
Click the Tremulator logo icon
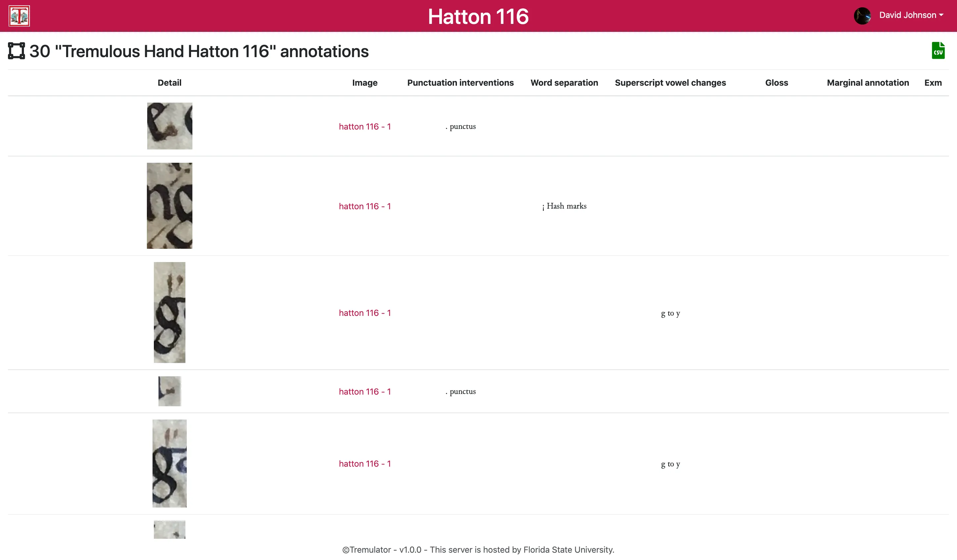19,16
